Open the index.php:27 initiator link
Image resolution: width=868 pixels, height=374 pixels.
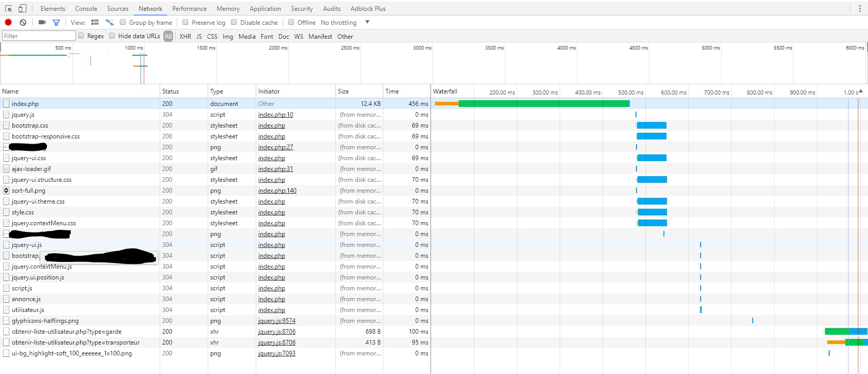pos(275,147)
